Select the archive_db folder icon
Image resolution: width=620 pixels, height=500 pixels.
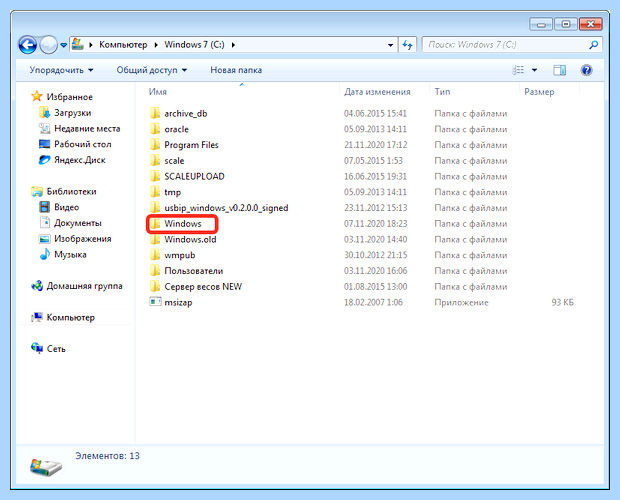[155, 113]
